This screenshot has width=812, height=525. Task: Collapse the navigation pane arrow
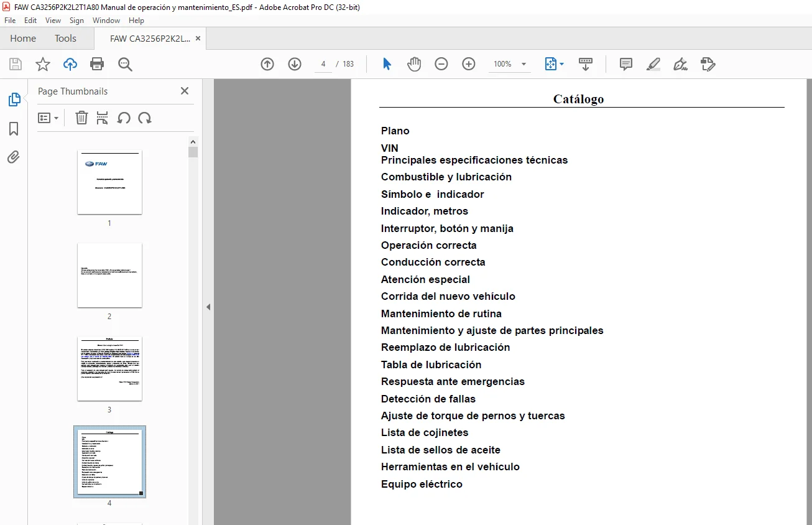click(208, 307)
